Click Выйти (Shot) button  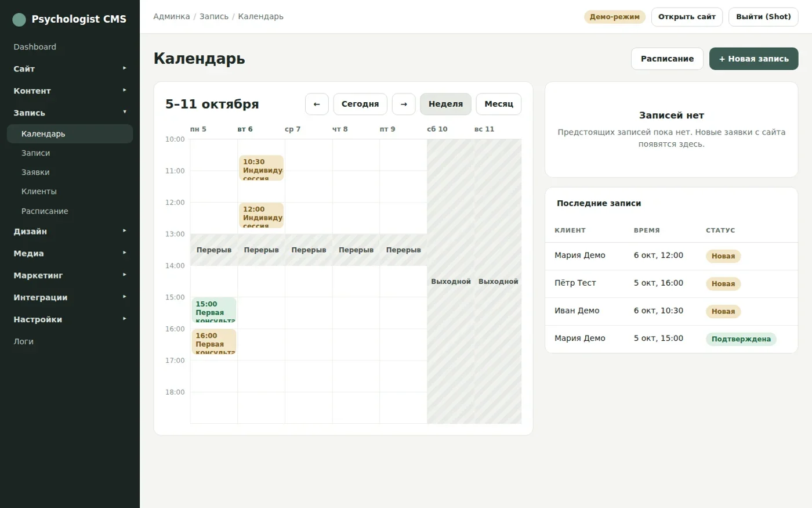coord(763,17)
